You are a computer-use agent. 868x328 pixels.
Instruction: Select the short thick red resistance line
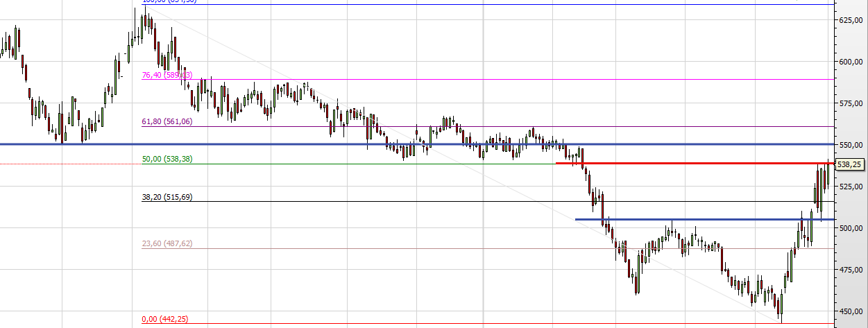(694, 163)
